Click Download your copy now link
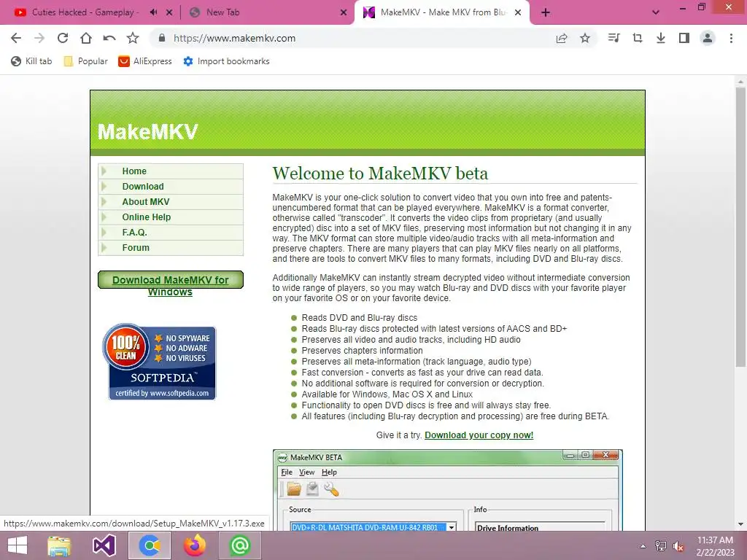 (x=479, y=435)
